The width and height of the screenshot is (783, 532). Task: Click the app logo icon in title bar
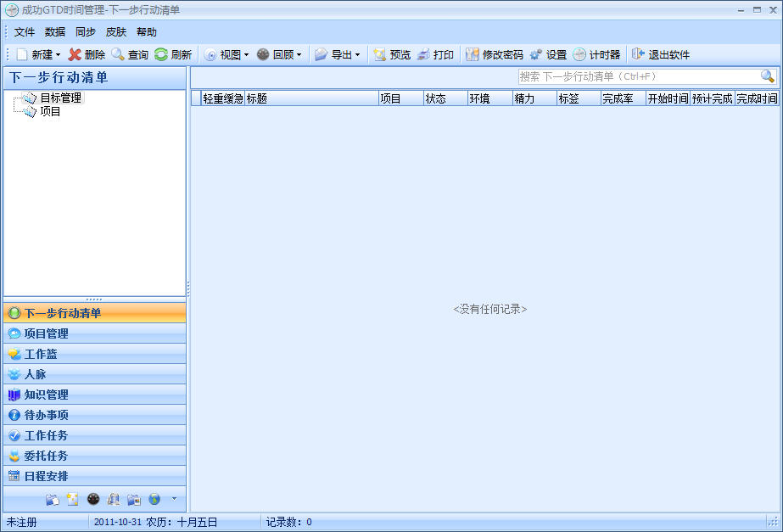click(12, 10)
